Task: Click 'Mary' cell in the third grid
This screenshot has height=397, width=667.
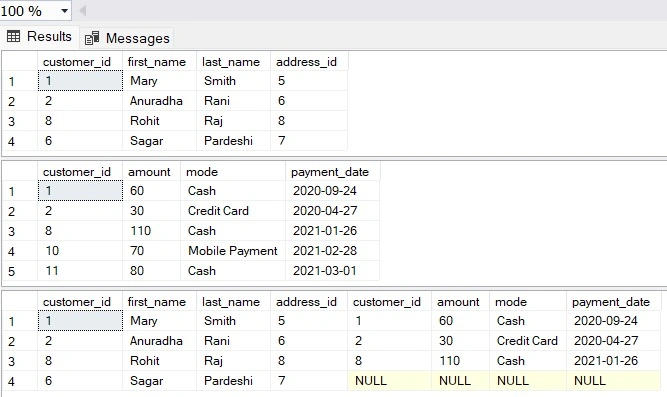Action: (159, 321)
